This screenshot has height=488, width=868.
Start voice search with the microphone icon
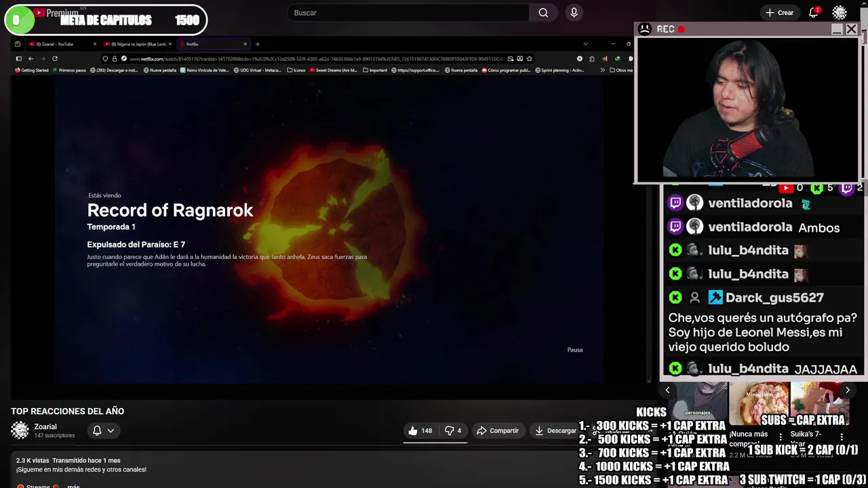(x=574, y=13)
